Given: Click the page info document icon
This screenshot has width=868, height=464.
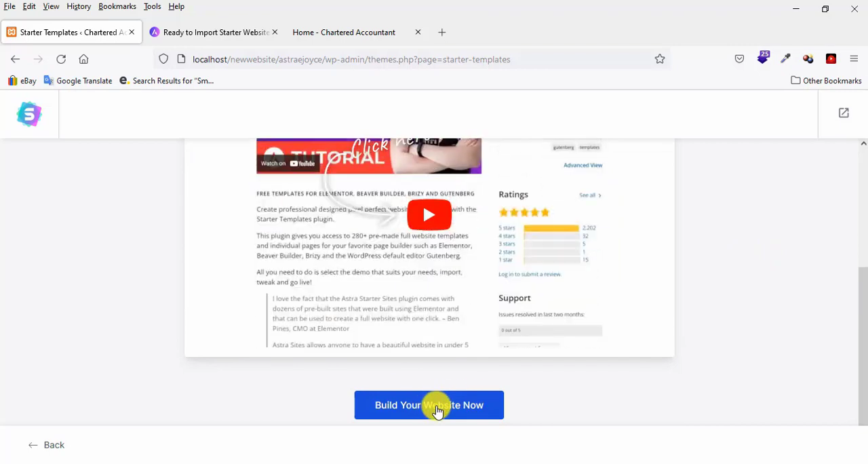Looking at the screenshot, I should 181,59.
